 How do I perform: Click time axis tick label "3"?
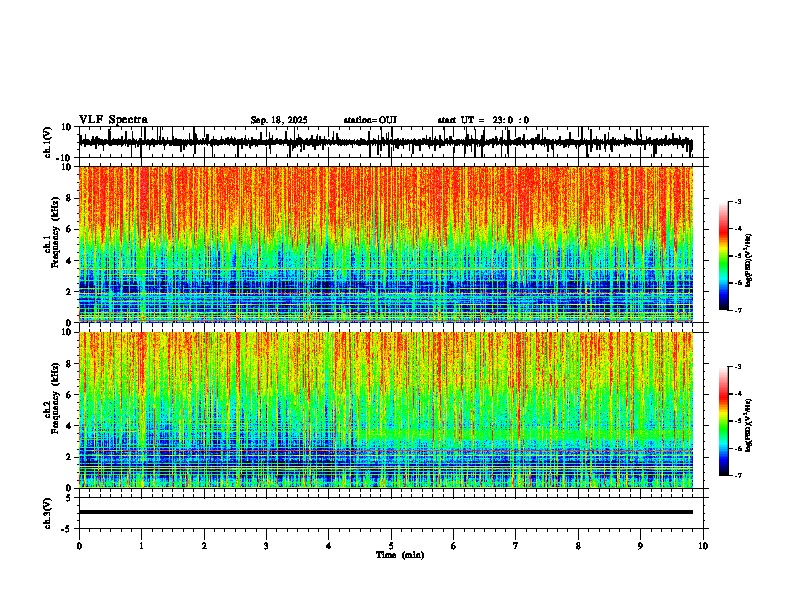pos(266,546)
